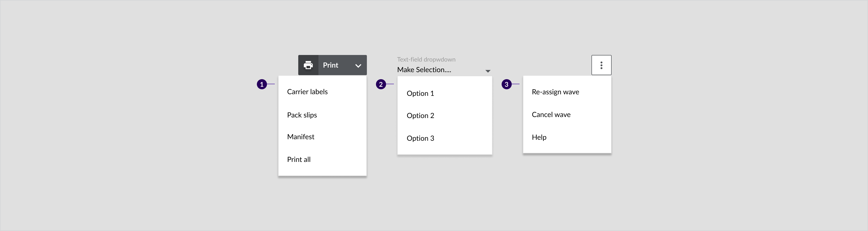Choose Print all option
Screen dimensions: 868x231
point(299,159)
